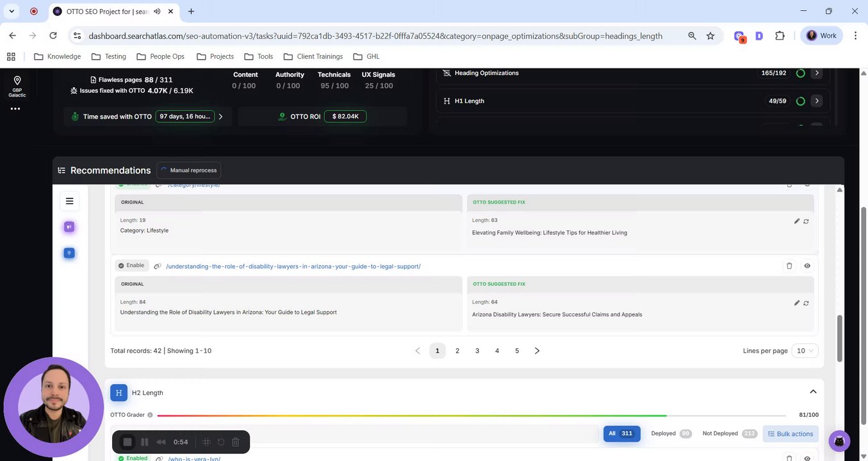Delete the recording with the trash icon
Screen dimensions: 868x461
point(236,442)
